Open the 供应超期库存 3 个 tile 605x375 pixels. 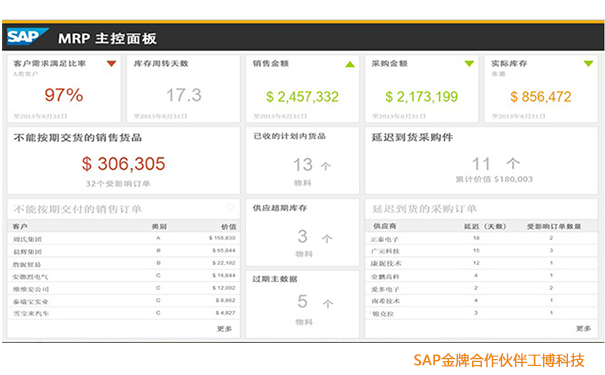pos(302,233)
